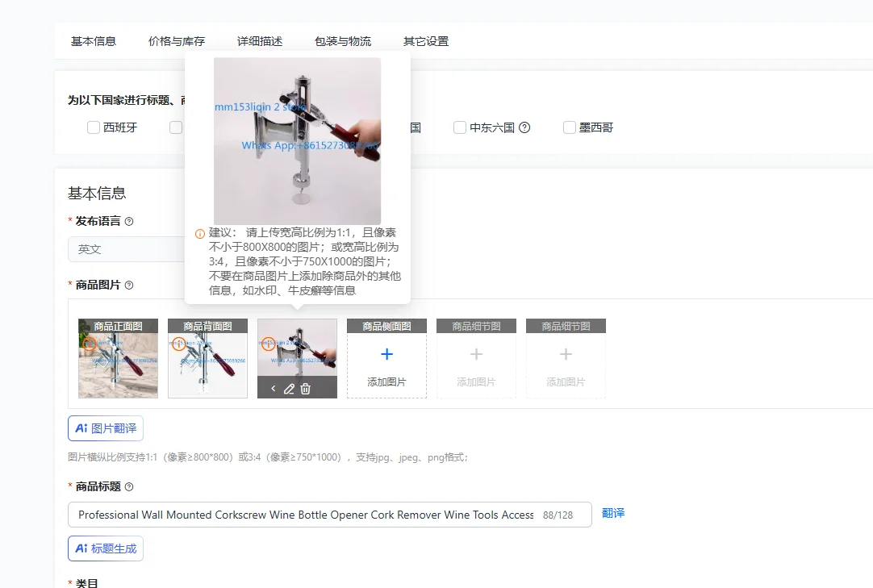The height and width of the screenshot is (588, 873).
Task: Click help icon beside 商品图片
Action: pos(129,285)
